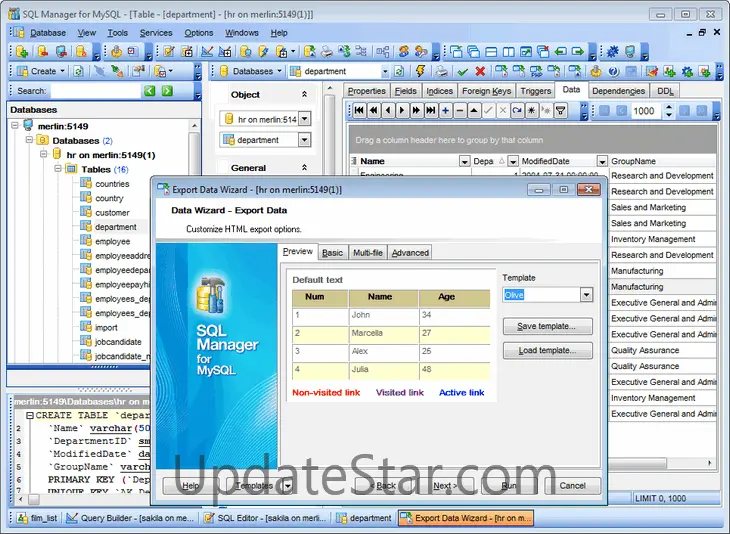Print table data from the department toolbar
Viewport: 730px width, 534px height.
pyautogui.click(x=441, y=71)
